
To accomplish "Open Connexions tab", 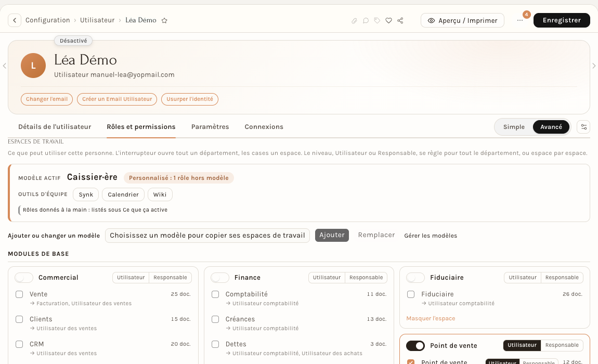I will click(x=264, y=127).
